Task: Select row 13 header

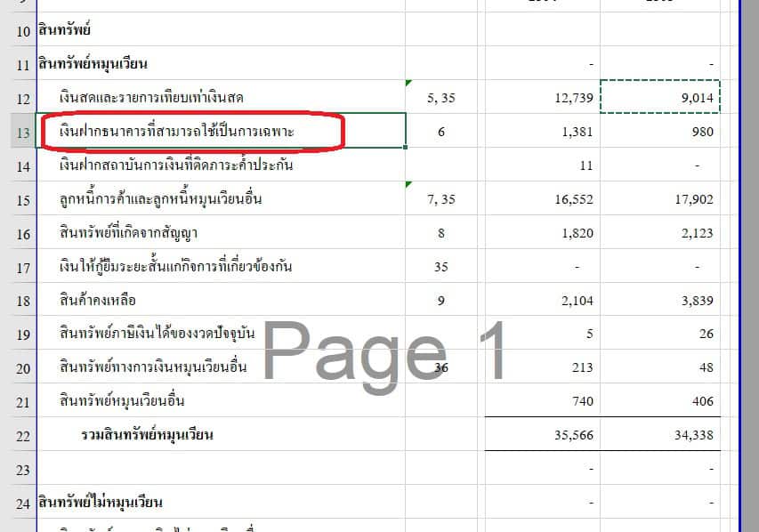Action: pyautogui.click(x=23, y=133)
